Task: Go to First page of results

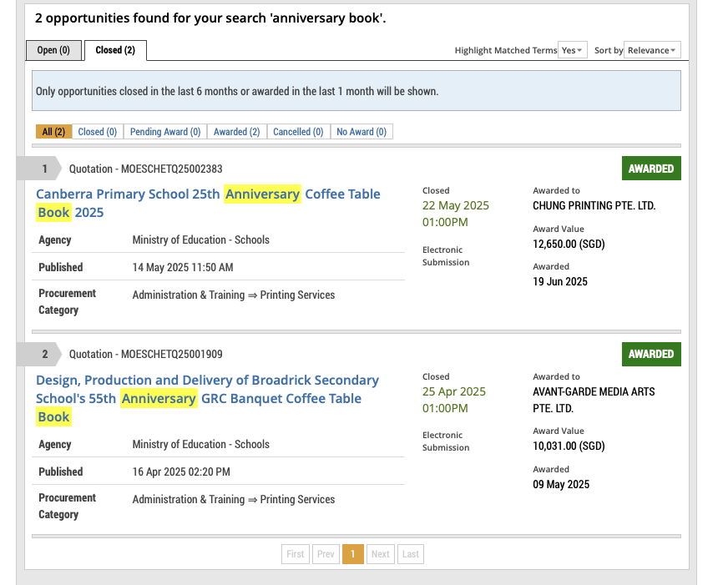Action: pyautogui.click(x=296, y=554)
